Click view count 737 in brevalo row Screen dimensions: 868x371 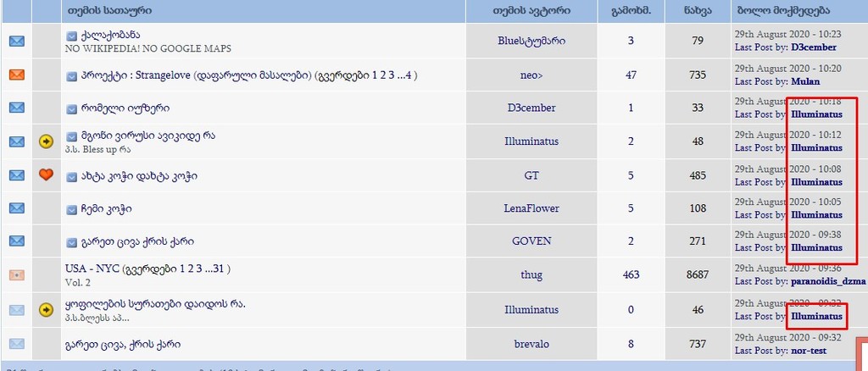(698, 344)
